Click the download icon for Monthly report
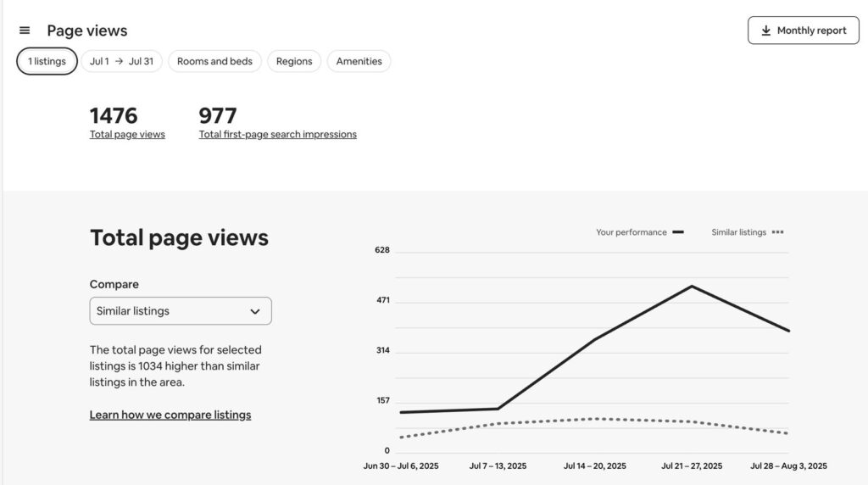Image resolution: width=868 pixels, height=485 pixels. [x=766, y=31]
